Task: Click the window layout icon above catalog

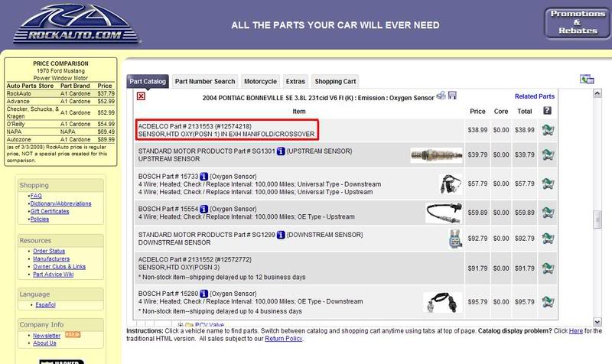Action: [587, 80]
